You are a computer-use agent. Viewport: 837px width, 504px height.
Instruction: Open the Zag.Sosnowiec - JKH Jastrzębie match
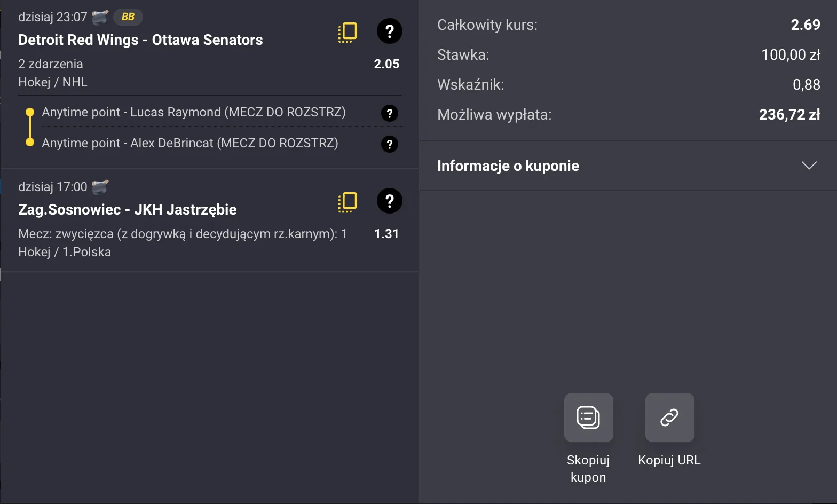[x=127, y=209]
